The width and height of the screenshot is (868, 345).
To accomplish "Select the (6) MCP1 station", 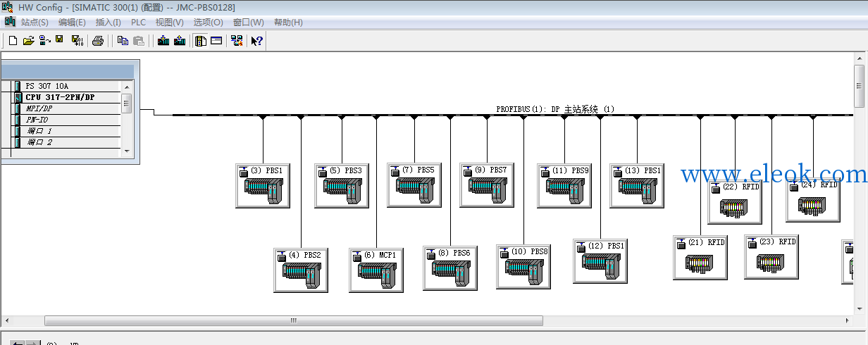I will [376, 270].
